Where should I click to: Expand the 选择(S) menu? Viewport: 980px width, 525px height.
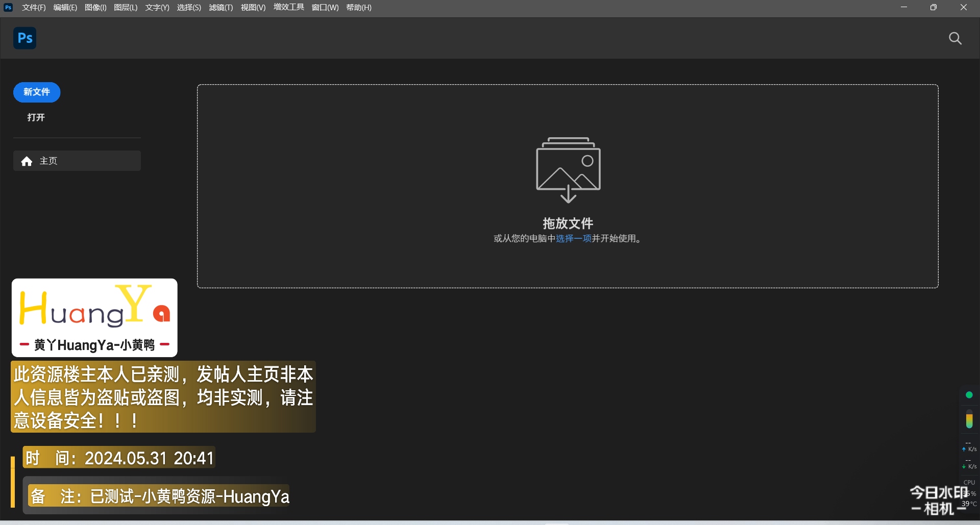[189, 8]
